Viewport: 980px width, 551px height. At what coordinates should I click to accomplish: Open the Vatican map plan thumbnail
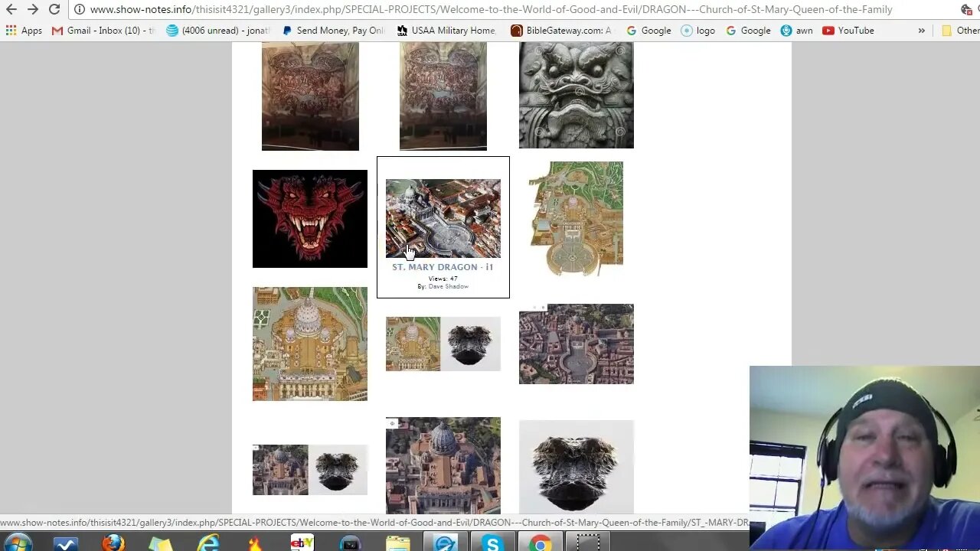coord(576,219)
